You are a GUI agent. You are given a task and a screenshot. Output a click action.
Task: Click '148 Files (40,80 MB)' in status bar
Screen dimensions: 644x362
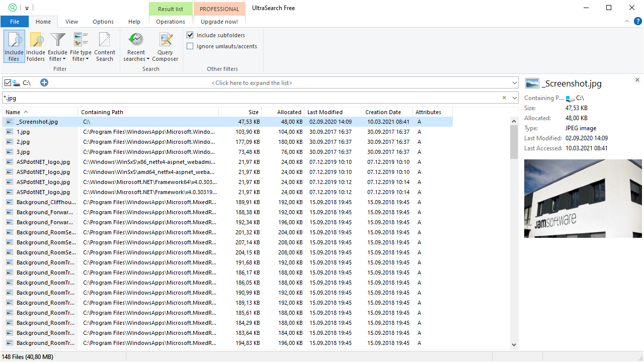(28, 357)
